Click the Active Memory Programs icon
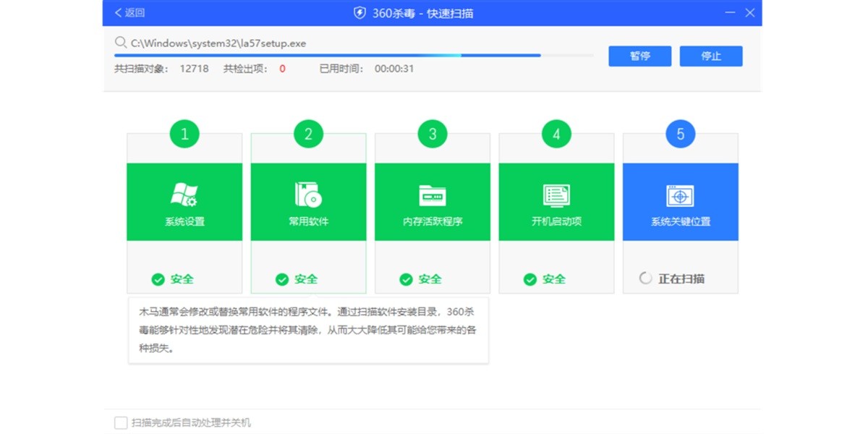Image resolution: width=868 pixels, height=434 pixels. coord(432,195)
